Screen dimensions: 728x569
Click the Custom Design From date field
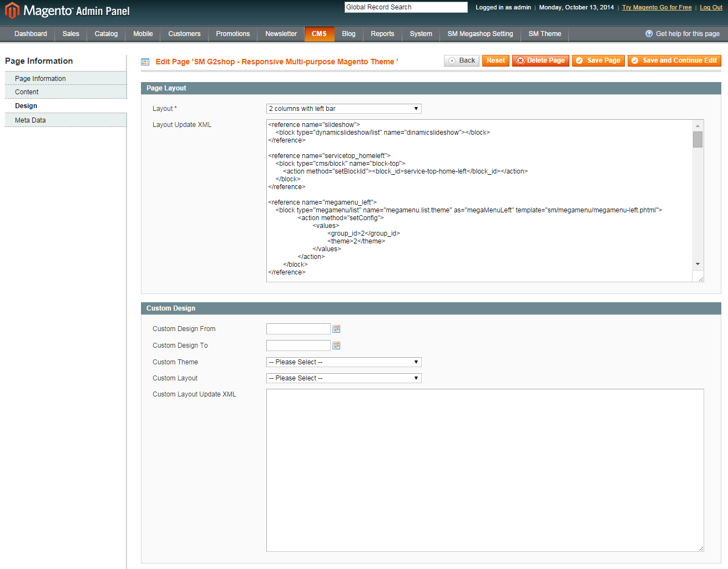click(x=299, y=329)
